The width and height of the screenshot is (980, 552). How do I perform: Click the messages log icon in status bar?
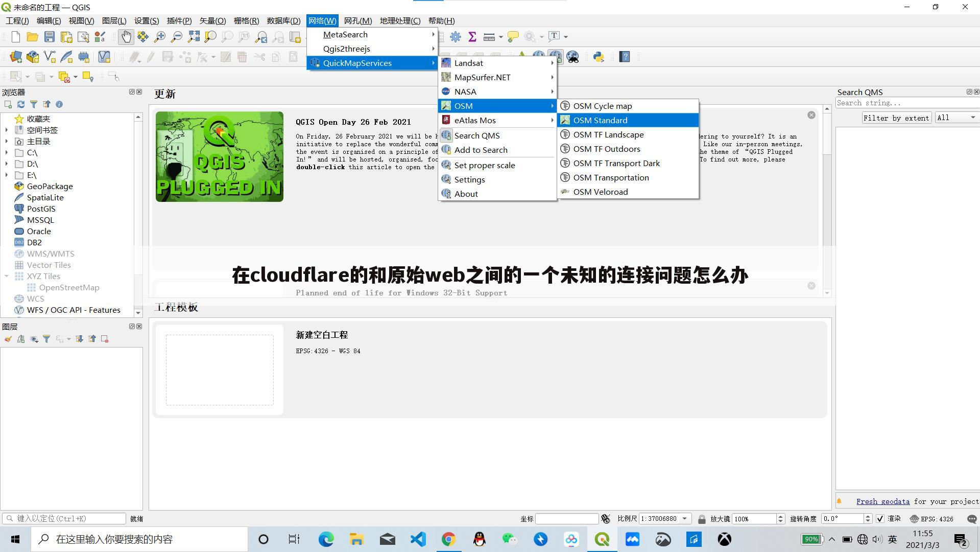pos(972,519)
